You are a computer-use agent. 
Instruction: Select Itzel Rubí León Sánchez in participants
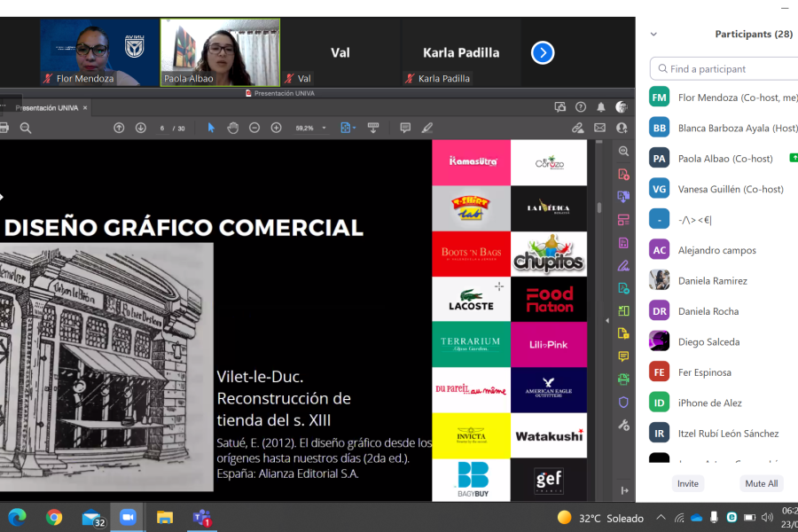coord(724,434)
